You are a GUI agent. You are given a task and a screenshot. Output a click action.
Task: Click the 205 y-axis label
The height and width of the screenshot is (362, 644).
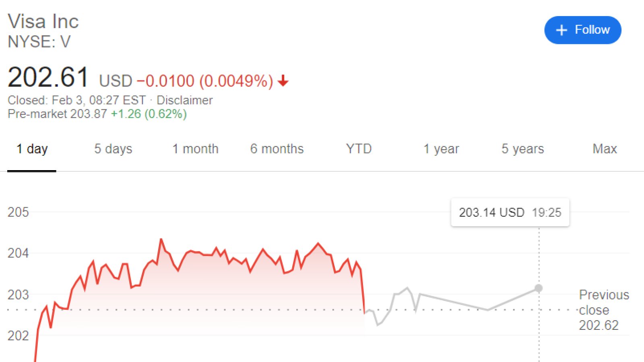click(x=18, y=212)
